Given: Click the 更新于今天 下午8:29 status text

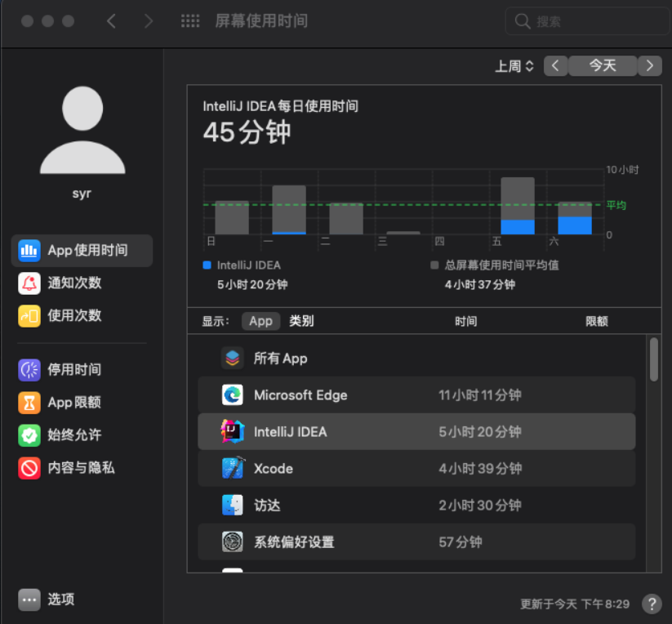Looking at the screenshot, I should 575,604.
